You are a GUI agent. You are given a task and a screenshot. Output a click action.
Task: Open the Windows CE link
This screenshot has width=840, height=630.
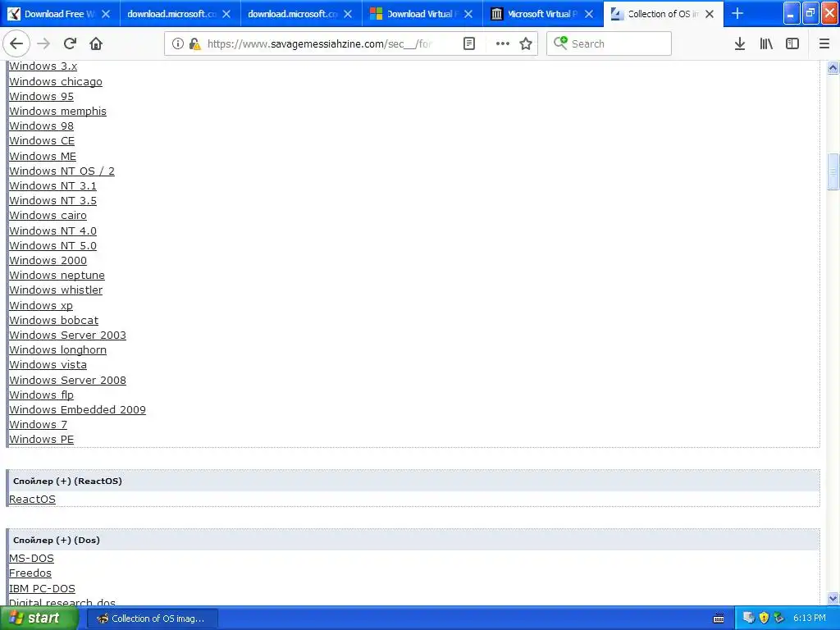42,140
